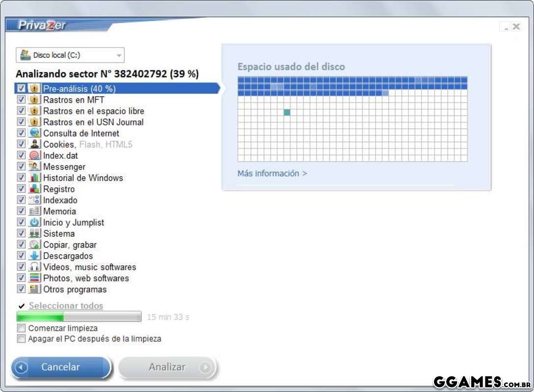Image resolution: width=534 pixels, height=392 pixels.
Task: Click the Registro cubes icon
Action: click(34, 189)
